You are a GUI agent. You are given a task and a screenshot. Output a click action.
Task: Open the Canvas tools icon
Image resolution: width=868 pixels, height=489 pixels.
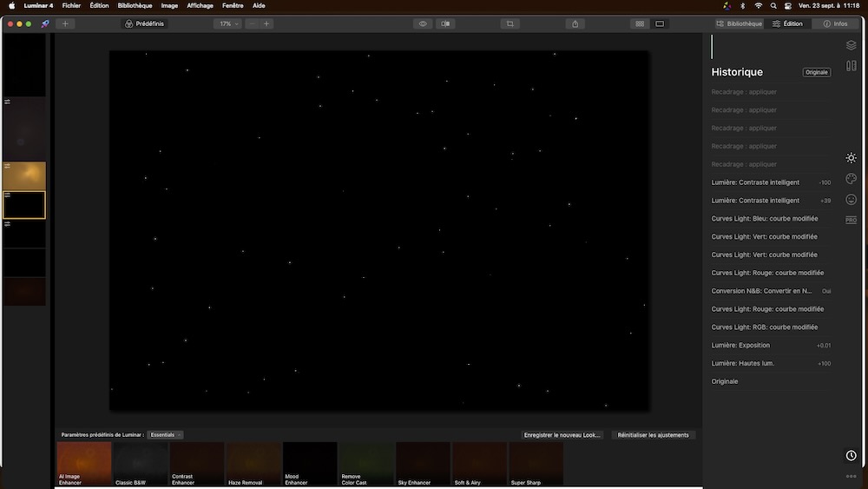pyautogui.click(x=851, y=66)
